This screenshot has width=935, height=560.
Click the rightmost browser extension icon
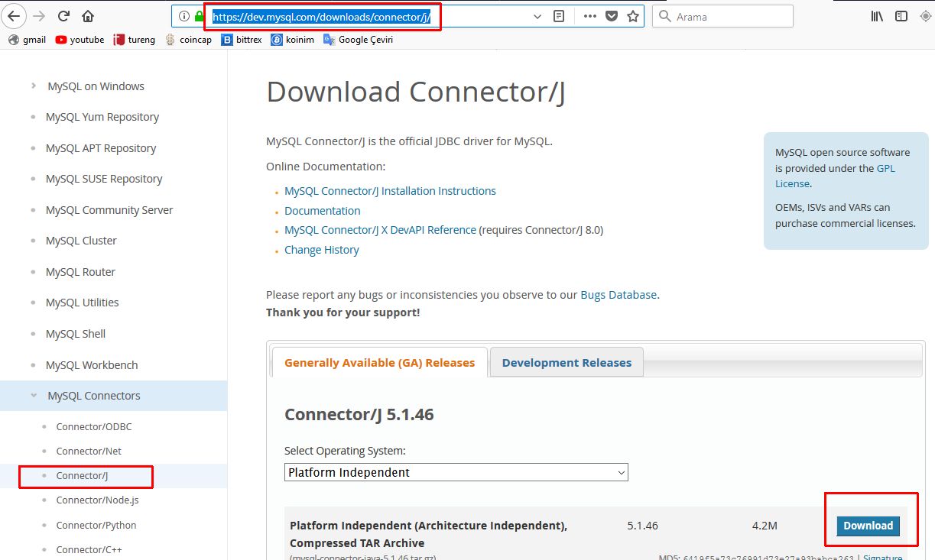[925, 16]
